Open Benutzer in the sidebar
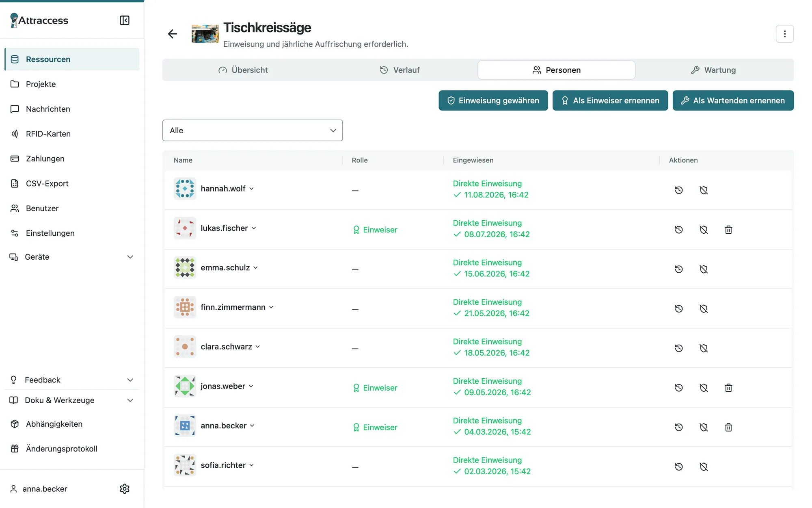812x508 pixels. click(x=71, y=208)
